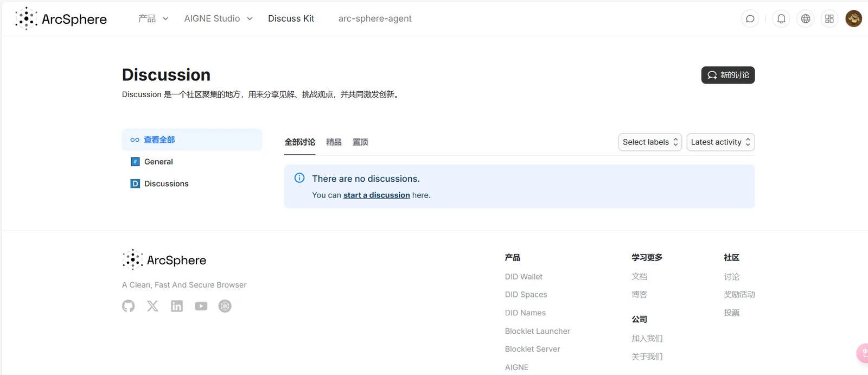The image size is (868, 375).
Task: Open AIGNE footer link
Action: click(x=516, y=367)
